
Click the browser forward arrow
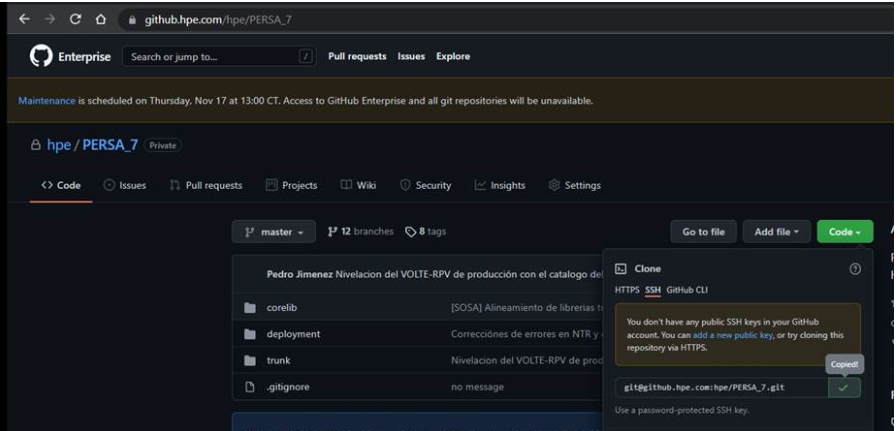point(50,19)
